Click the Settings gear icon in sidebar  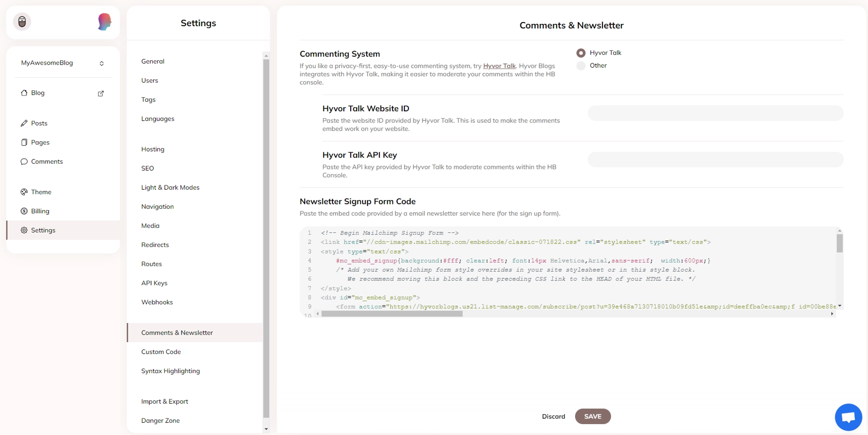(24, 230)
